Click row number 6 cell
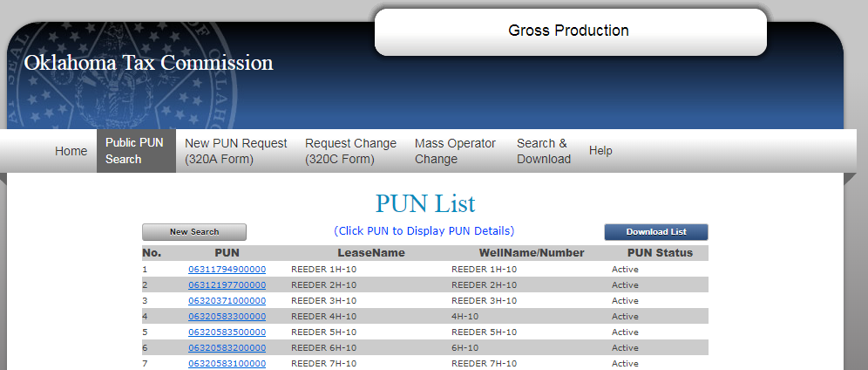The width and height of the screenshot is (868, 370). pos(145,348)
